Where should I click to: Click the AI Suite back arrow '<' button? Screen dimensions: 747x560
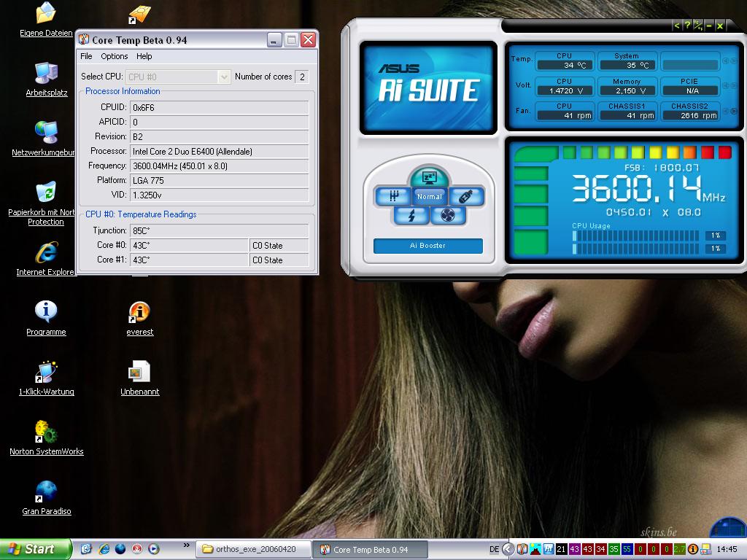(676, 26)
